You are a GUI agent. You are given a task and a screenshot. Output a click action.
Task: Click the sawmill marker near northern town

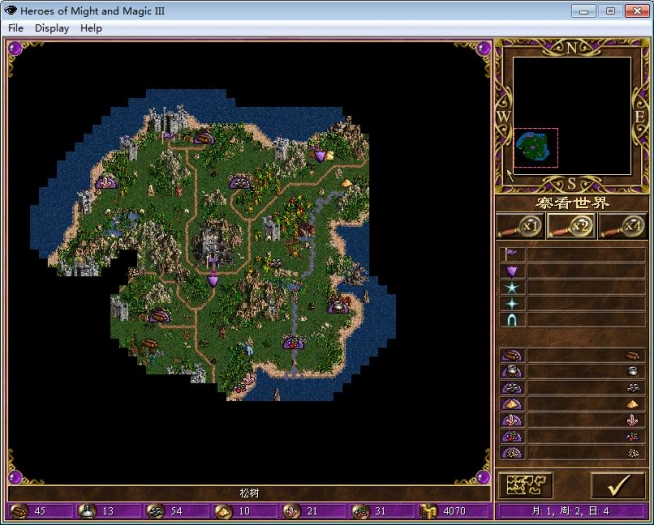coord(204,138)
